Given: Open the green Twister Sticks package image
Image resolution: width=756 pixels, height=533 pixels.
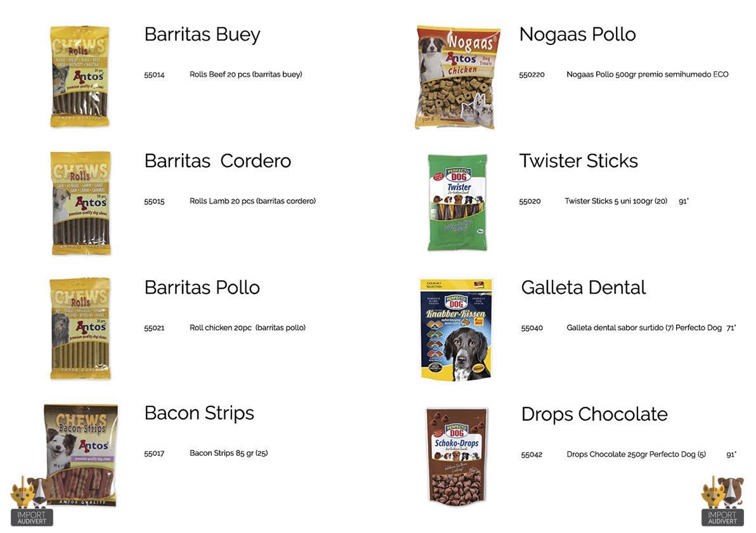Looking at the screenshot, I should [x=457, y=202].
